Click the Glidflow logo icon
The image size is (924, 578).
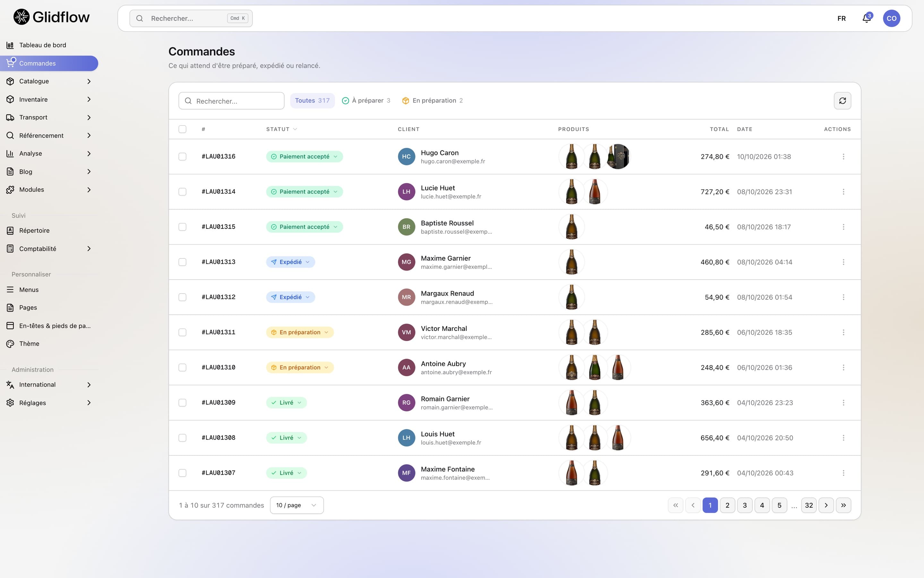pos(21,17)
